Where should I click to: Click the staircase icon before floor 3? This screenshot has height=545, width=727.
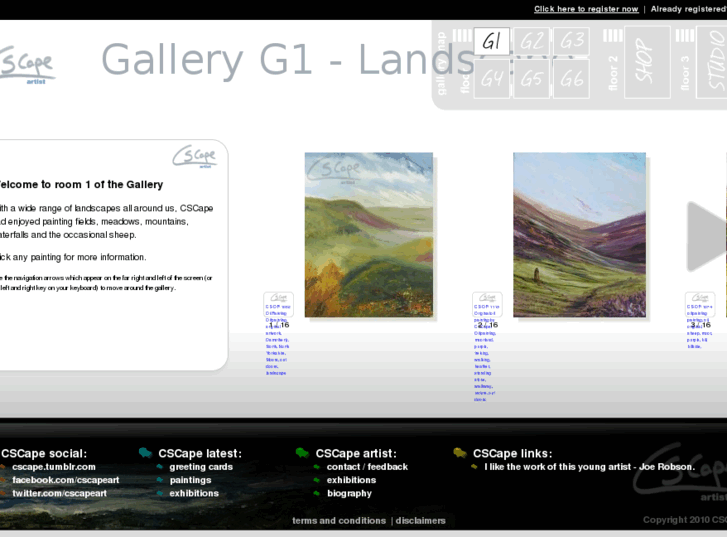[685, 36]
